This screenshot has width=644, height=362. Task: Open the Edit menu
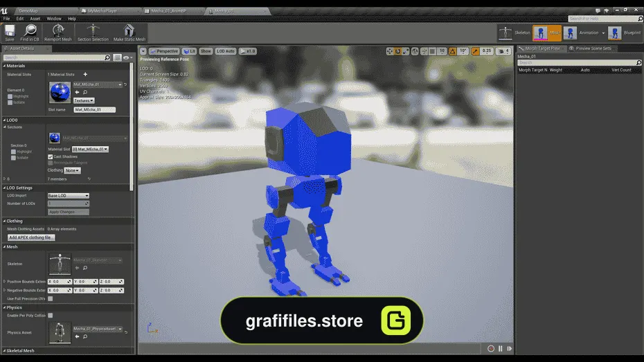click(19, 19)
